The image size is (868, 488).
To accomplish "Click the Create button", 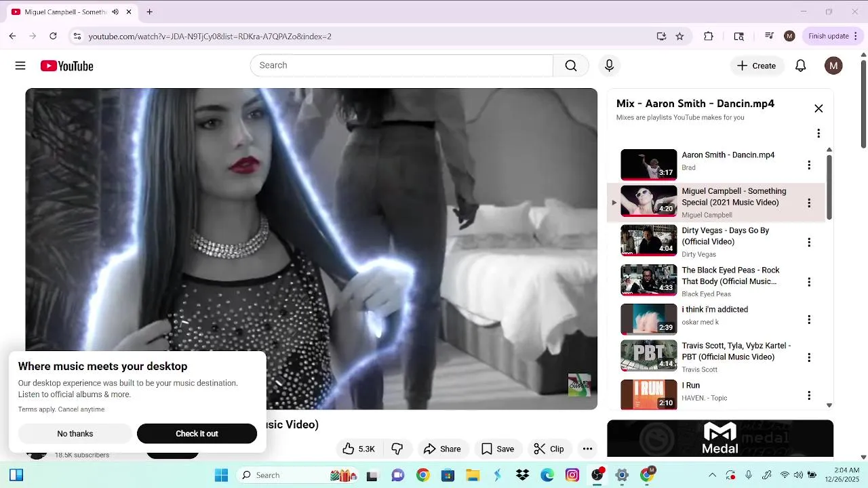I will coord(757,66).
